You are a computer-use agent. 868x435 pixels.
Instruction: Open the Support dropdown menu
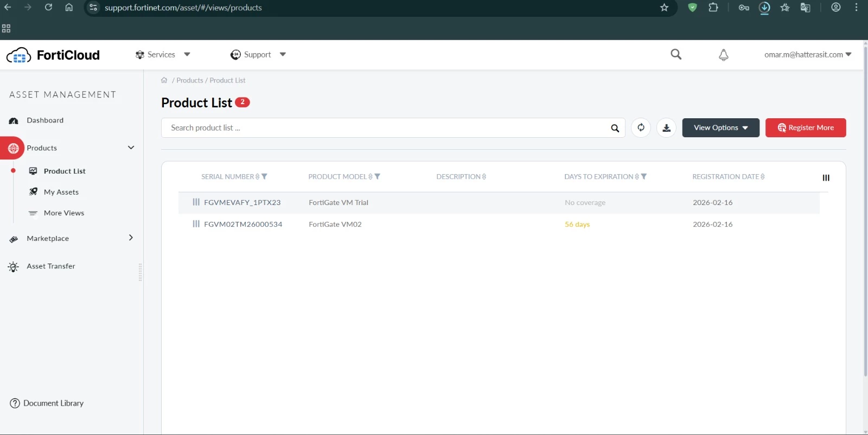[x=258, y=55]
